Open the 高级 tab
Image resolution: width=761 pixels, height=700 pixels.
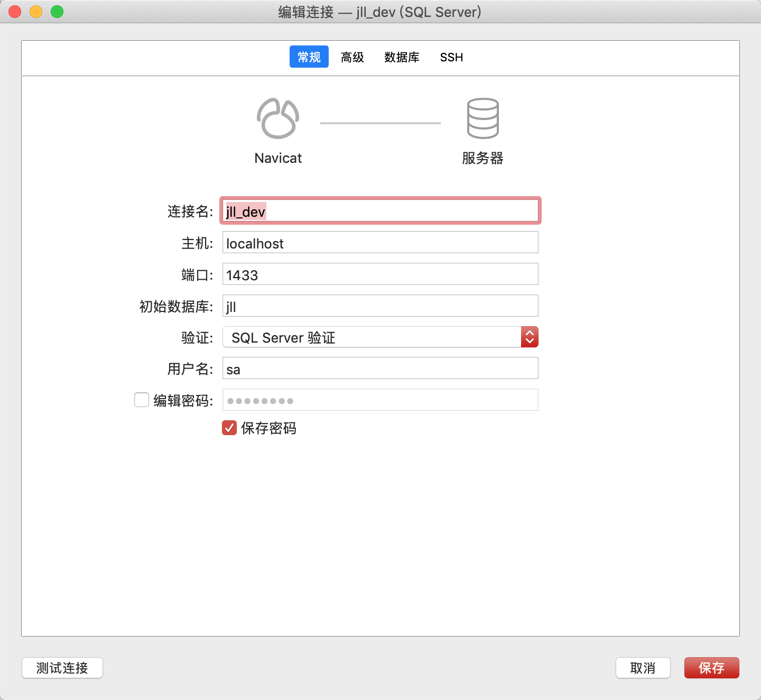pos(352,57)
